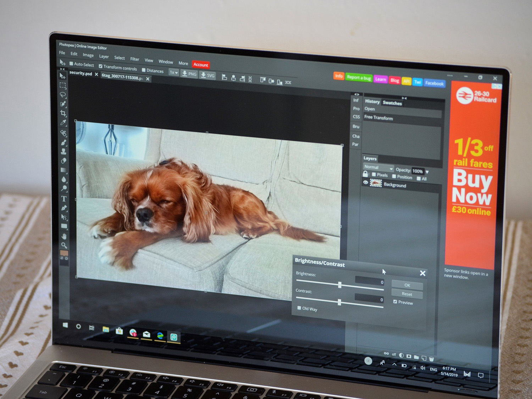Select the Eyedropper tool
The image size is (532, 399).
coord(63,123)
